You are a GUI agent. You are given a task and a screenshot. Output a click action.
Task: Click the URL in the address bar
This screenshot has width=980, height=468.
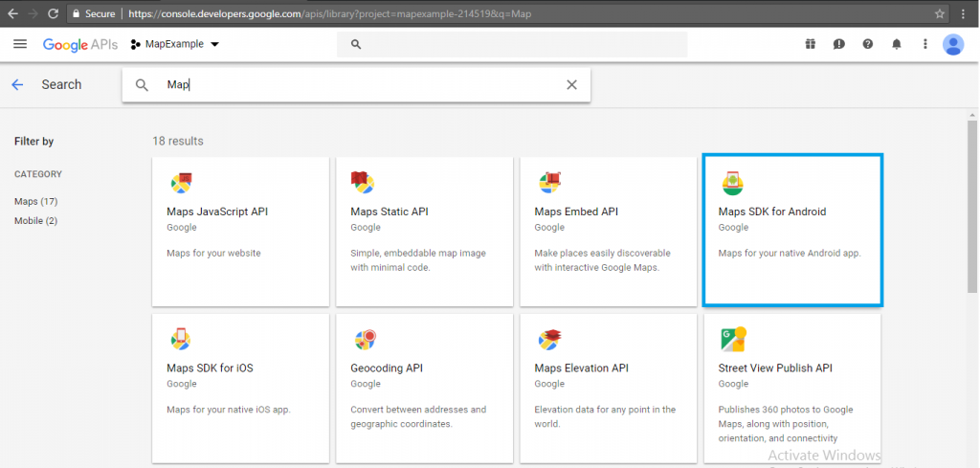tap(330, 13)
